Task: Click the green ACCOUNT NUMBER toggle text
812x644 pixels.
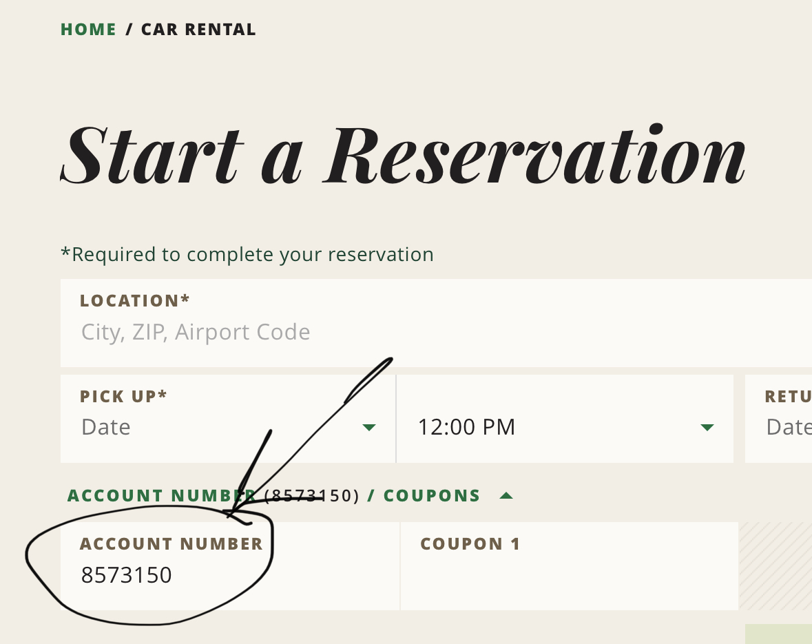Action: [x=161, y=496]
